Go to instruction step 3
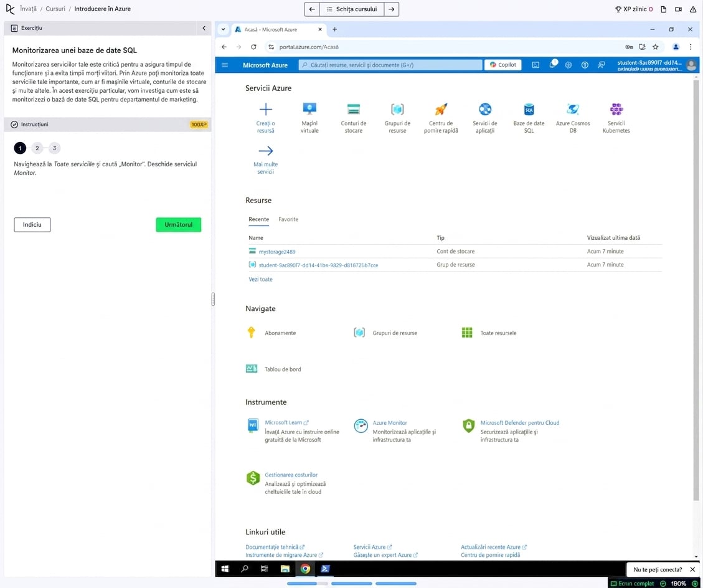 (55, 148)
